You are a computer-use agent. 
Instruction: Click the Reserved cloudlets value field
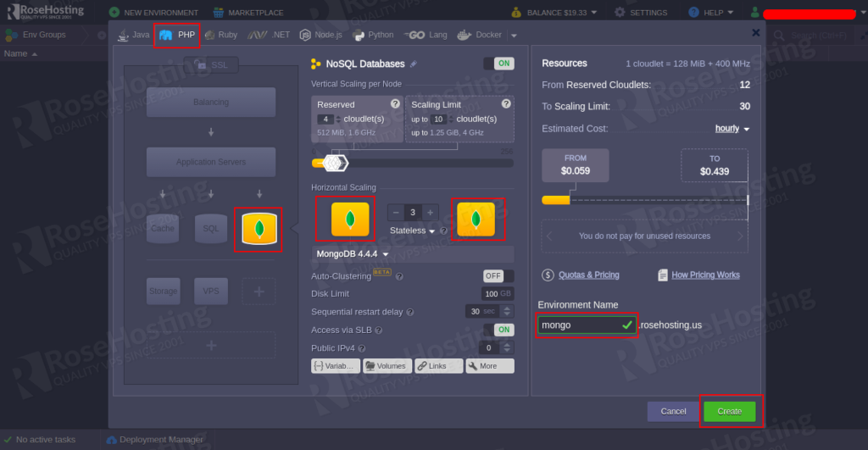tap(325, 119)
